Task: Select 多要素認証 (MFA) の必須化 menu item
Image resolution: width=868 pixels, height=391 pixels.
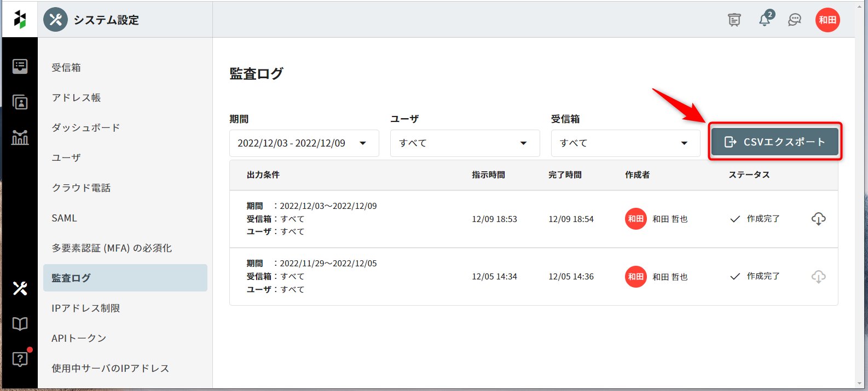Action: click(x=112, y=248)
